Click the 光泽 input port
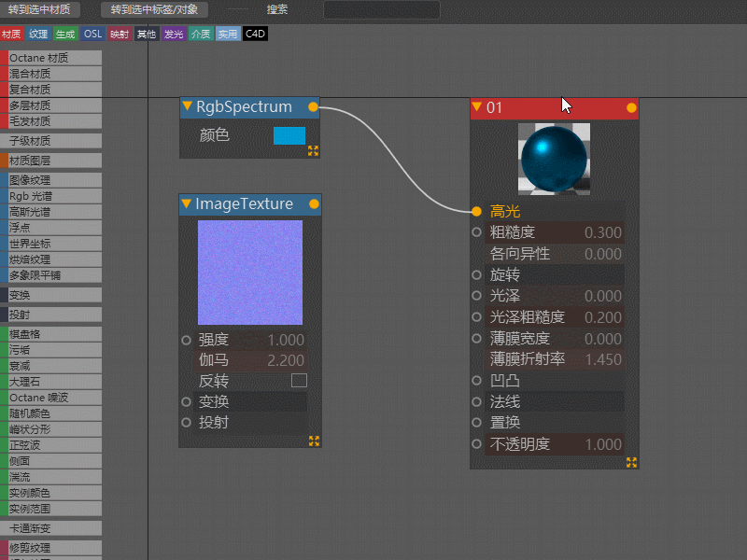The height and width of the screenshot is (560, 747). (476, 296)
